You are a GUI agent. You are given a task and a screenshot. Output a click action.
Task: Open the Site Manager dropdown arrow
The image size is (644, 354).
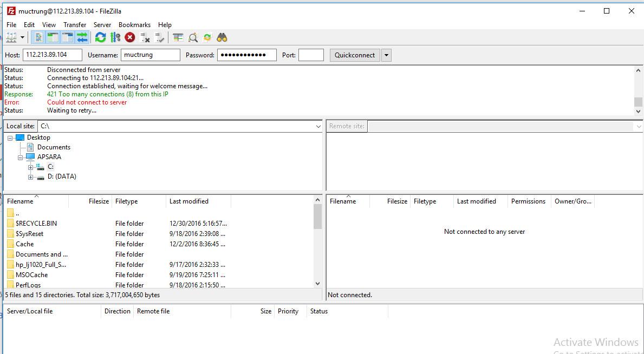coord(22,38)
